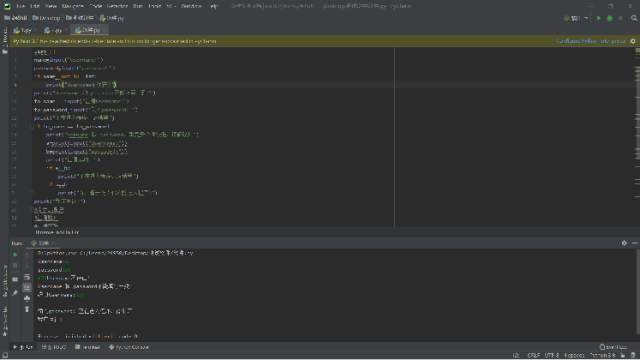Open Structure tool window on left edge
The width and height of the screenshot is (640, 360).
pyautogui.click(x=5, y=281)
